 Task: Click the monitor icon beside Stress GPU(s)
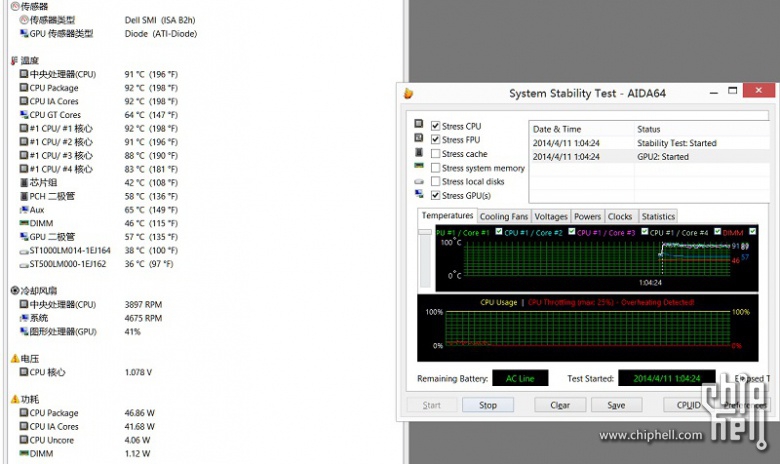coord(419,196)
